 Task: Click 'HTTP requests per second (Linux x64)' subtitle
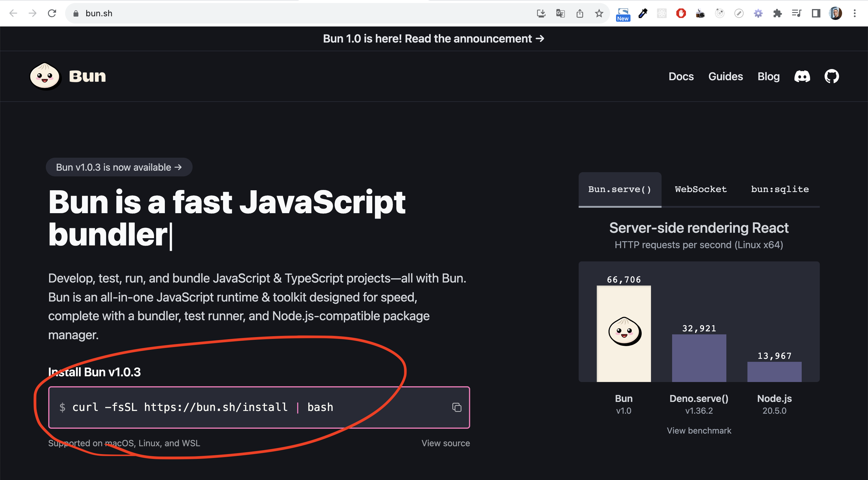tap(699, 245)
